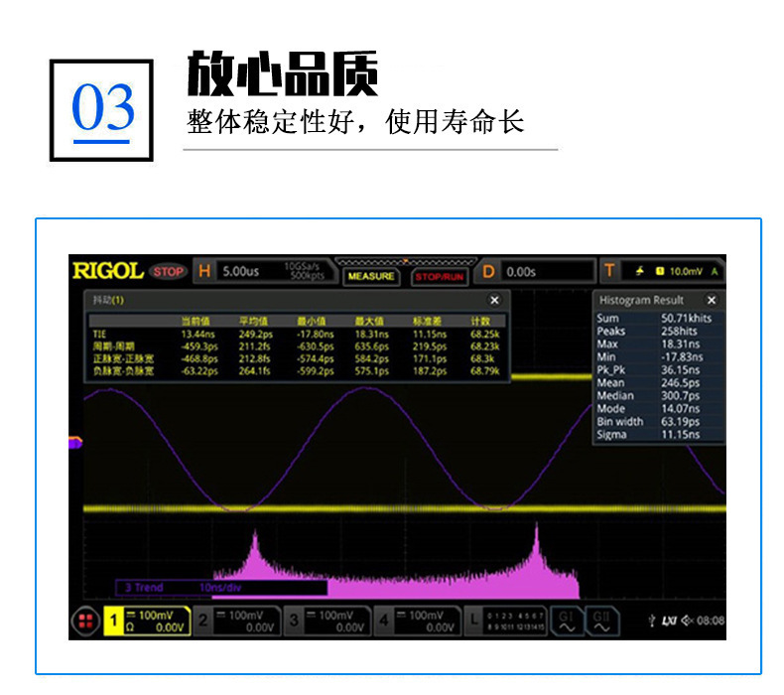The image size is (784, 695).
Task: Select the 5.00us timebase value
Action: pos(240,272)
